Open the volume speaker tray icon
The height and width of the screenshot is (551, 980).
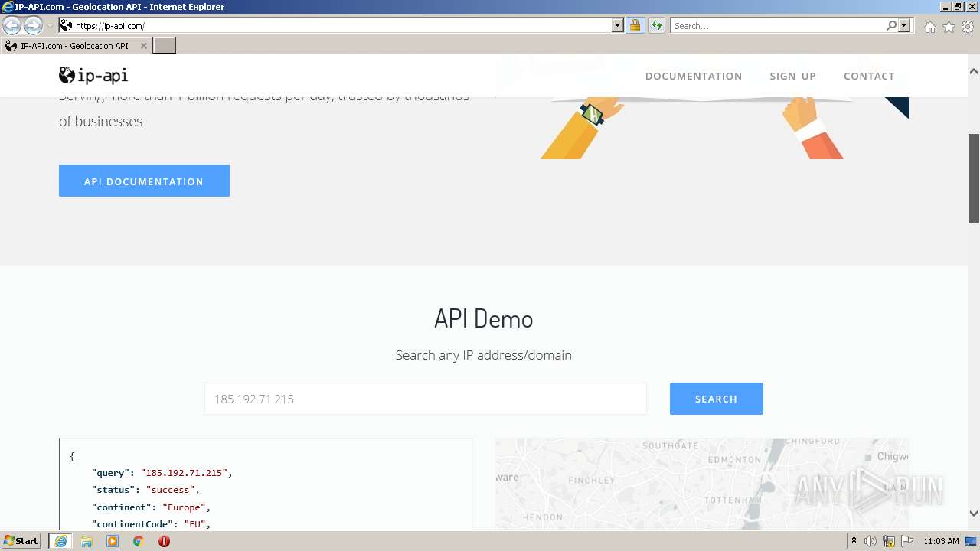(871, 541)
